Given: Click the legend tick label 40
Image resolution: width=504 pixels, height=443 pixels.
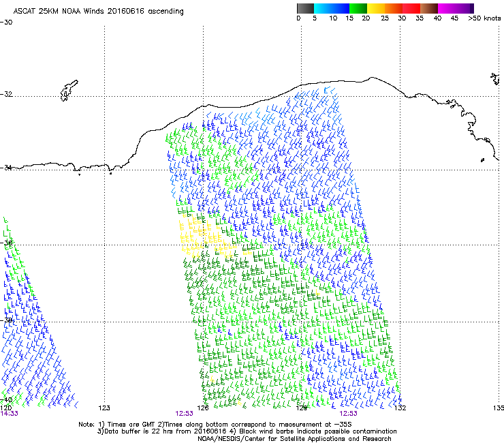Looking at the screenshot, I should 437,18.
